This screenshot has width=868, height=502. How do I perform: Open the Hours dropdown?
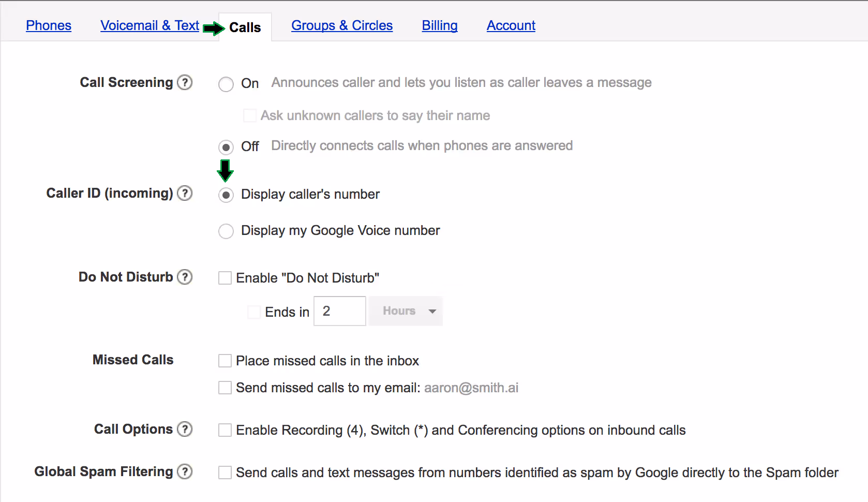(406, 311)
